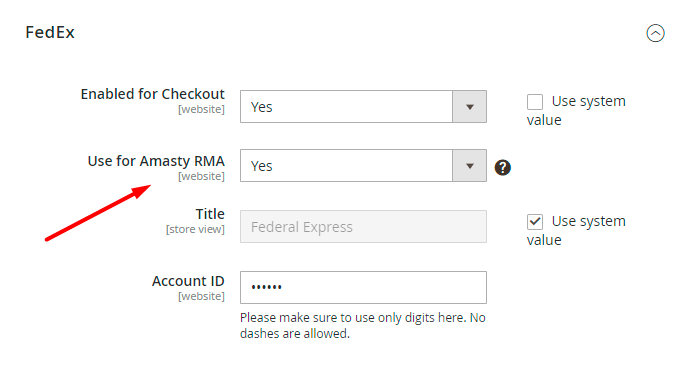The width and height of the screenshot is (685, 365).
Task: Click the FedEx section heading
Action: (x=50, y=32)
